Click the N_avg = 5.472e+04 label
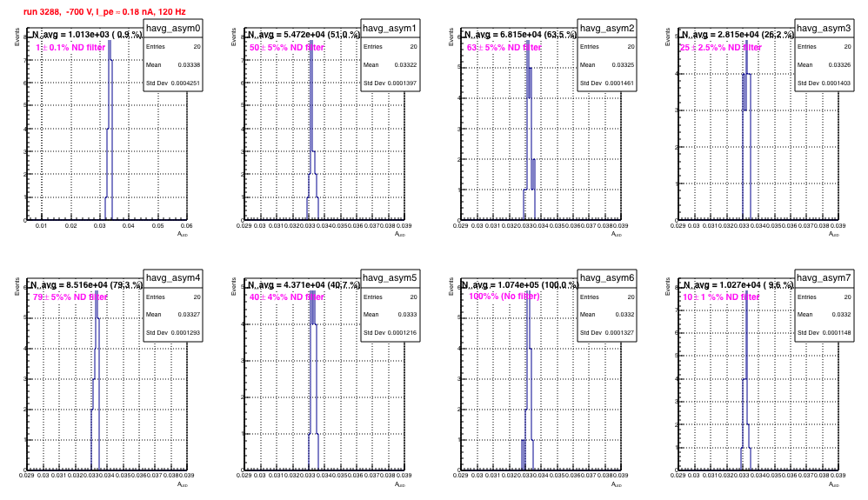 304,35
